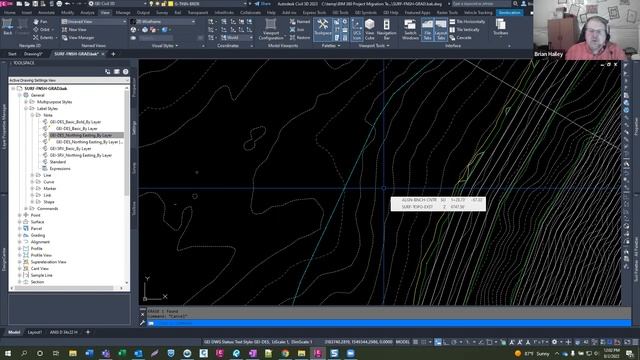Image resolution: width=640 pixels, height=360 pixels.
Task: Expand the Commands tree node
Action: click(26, 209)
